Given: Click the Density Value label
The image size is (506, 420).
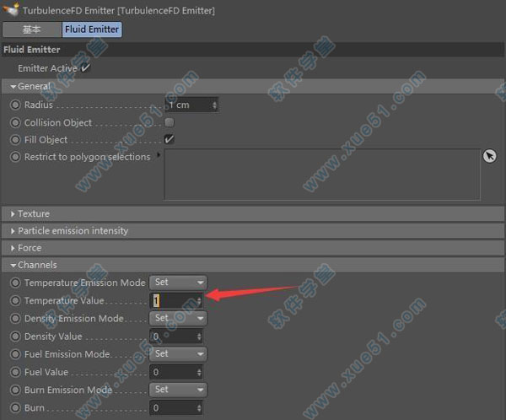Looking at the screenshot, I should (x=53, y=337).
